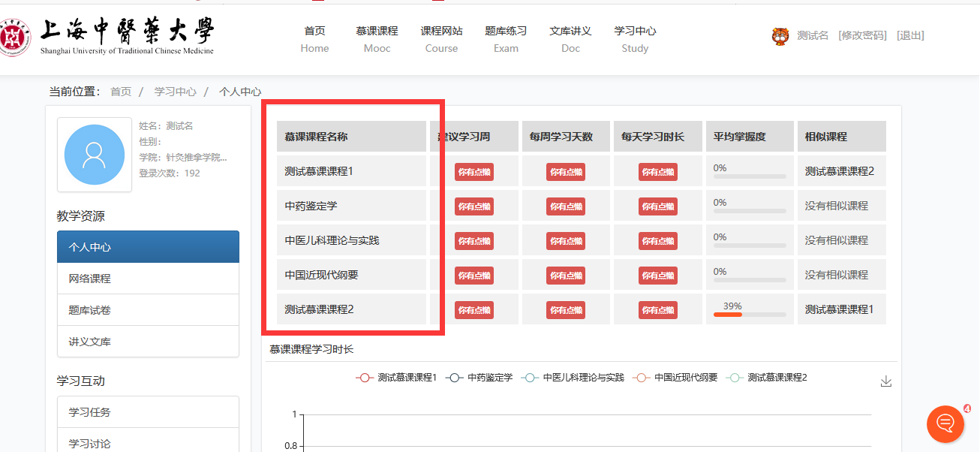
Task: Click the 39% progress bar
Action: pyautogui.click(x=750, y=314)
